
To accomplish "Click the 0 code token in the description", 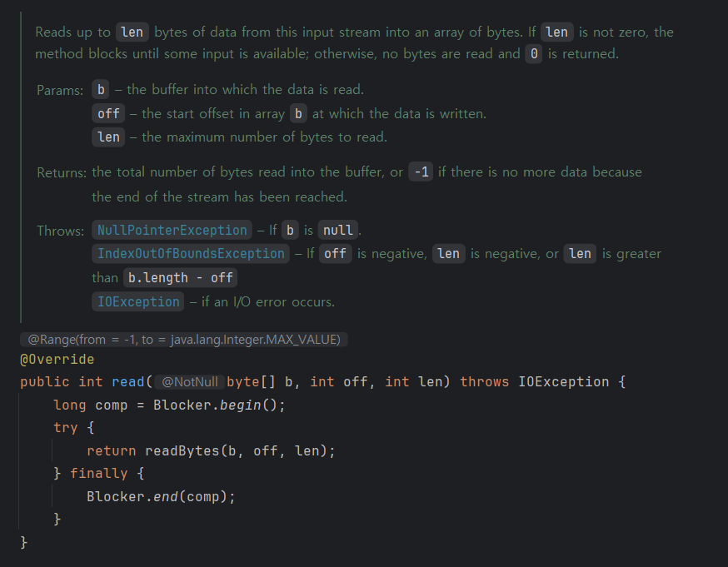I will point(534,54).
